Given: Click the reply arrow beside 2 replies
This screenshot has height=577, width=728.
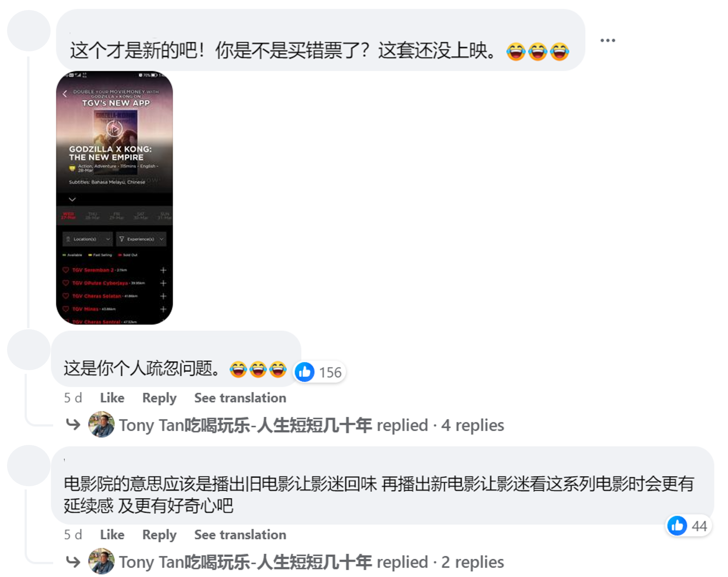Looking at the screenshot, I should coord(73,561).
